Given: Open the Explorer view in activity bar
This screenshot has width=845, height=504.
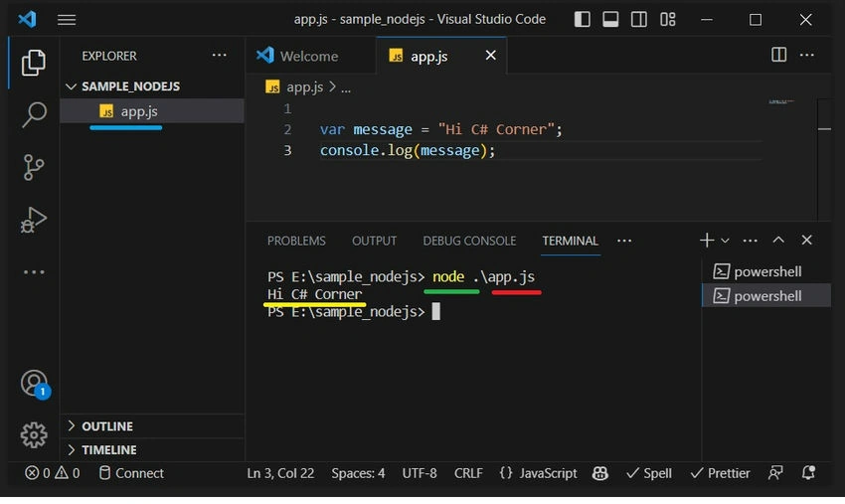Looking at the screenshot, I should point(34,63).
